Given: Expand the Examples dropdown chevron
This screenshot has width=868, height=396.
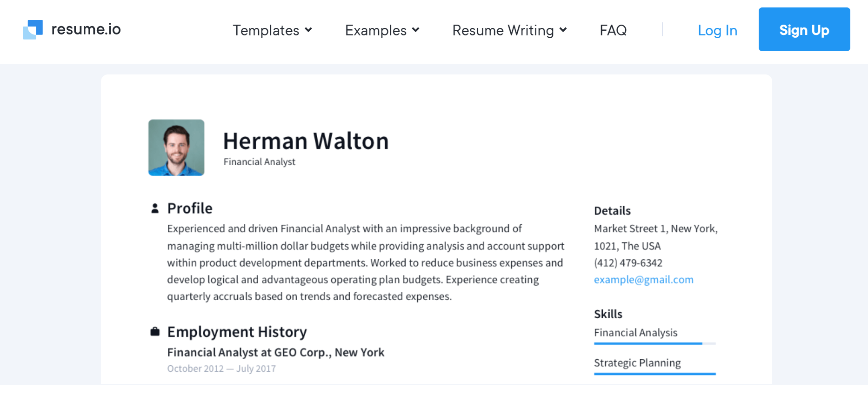Looking at the screenshot, I should (416, 30).
